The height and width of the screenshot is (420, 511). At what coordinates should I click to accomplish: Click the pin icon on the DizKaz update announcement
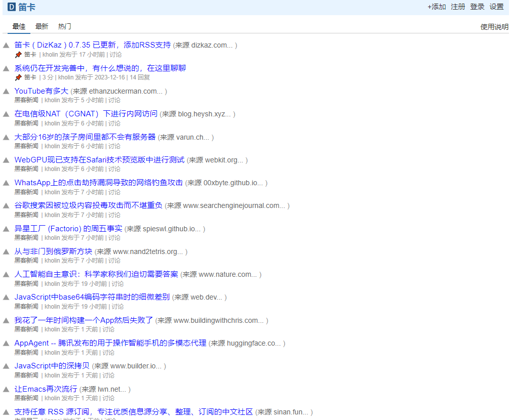18,54
